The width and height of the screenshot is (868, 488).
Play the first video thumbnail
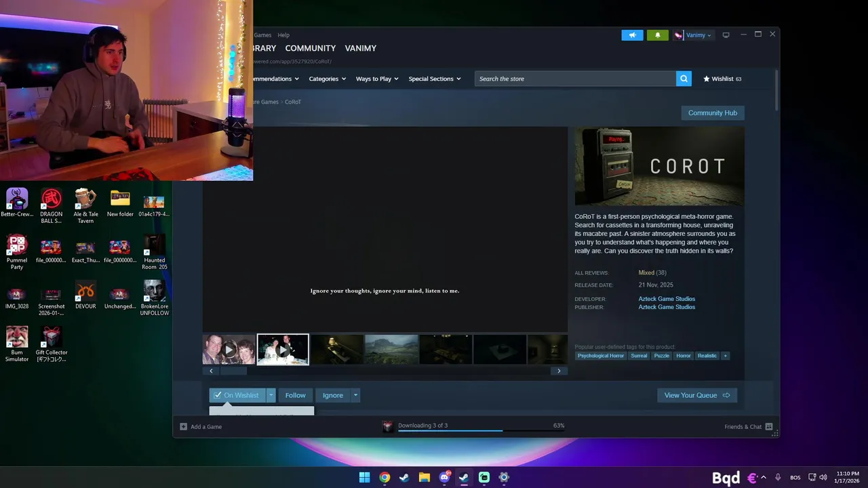tap(229, 350)
